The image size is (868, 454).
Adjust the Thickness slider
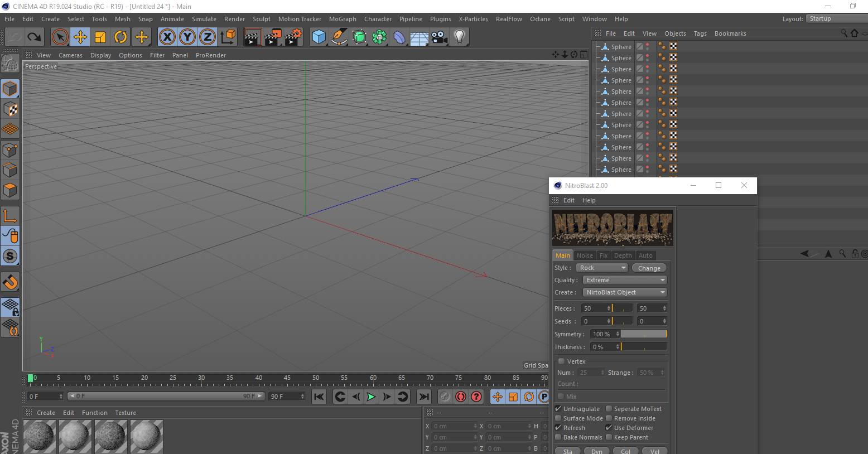pos(644,347)
